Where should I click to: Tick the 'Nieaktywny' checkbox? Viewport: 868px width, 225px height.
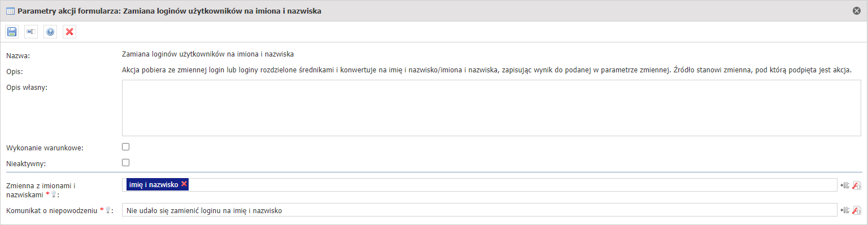[x=126, y=163]
